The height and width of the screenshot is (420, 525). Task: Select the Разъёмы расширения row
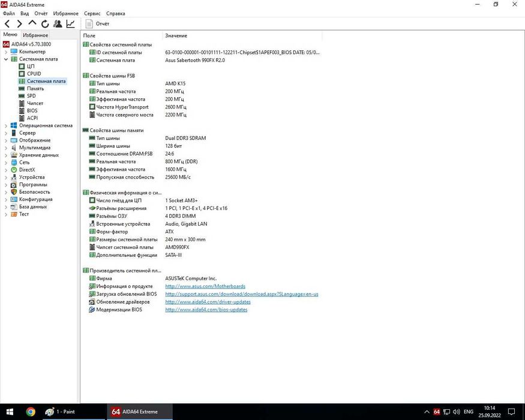coord(201,208)
